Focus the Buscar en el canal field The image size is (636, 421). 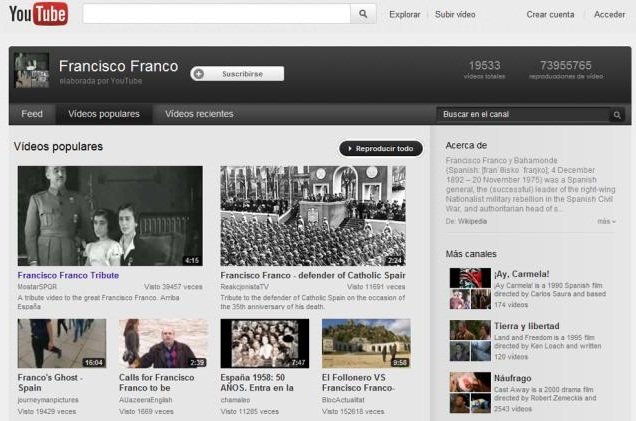click(523, 114)
